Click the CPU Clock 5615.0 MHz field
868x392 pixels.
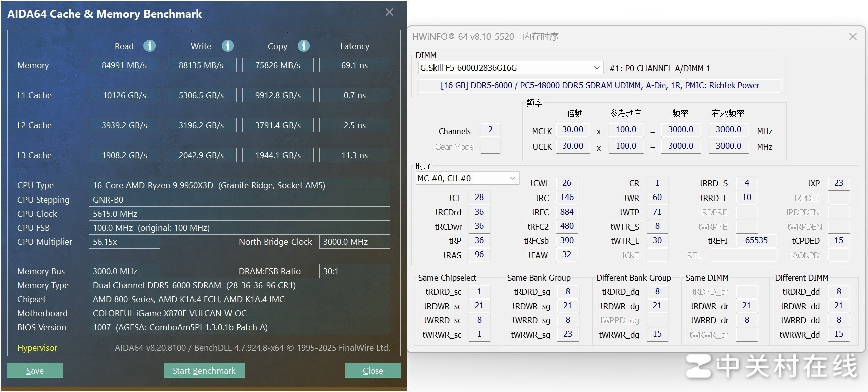tap(239, 214)
